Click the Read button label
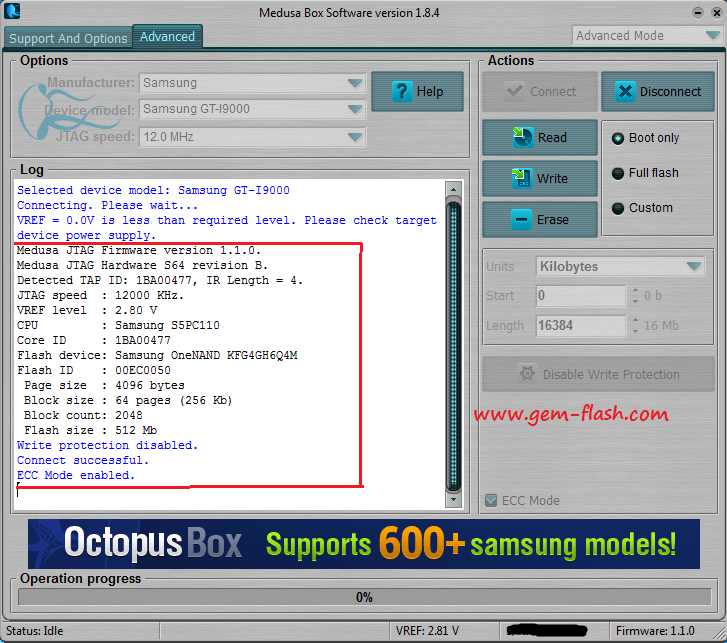Screen dimensions: 727x643 click(x=552, y=138)
